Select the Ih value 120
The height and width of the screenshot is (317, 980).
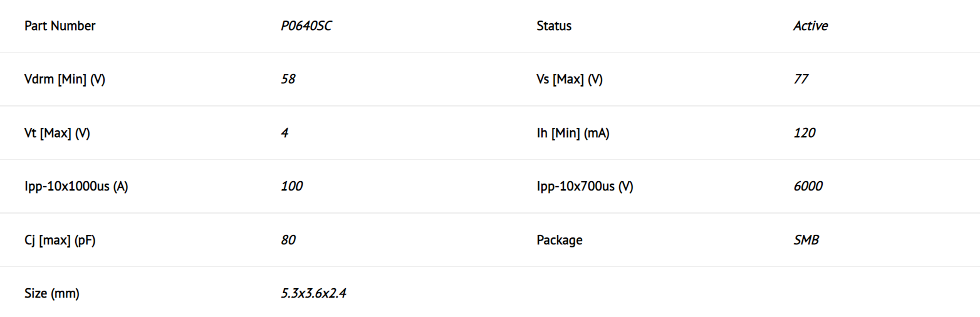tap(805, 133)
